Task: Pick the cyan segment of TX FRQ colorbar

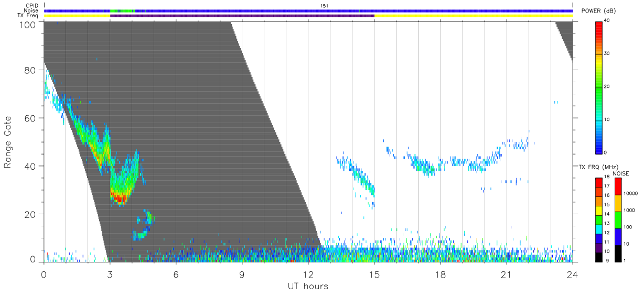Action: point(599,228)
